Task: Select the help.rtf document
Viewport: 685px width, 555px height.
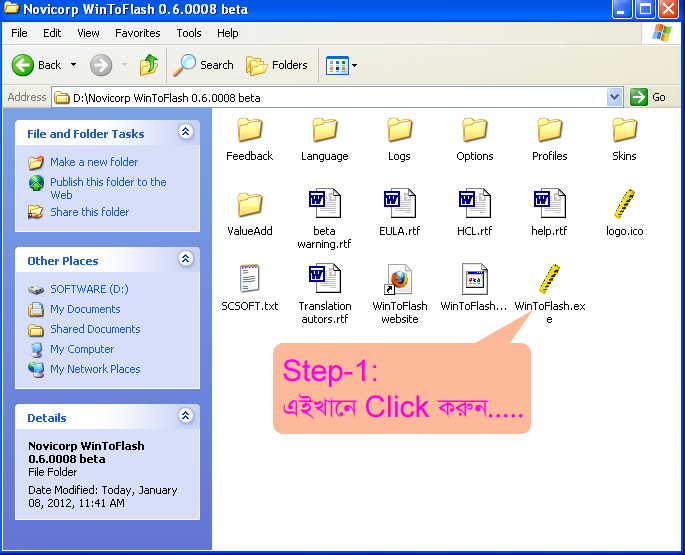Action: pos(549,213)
